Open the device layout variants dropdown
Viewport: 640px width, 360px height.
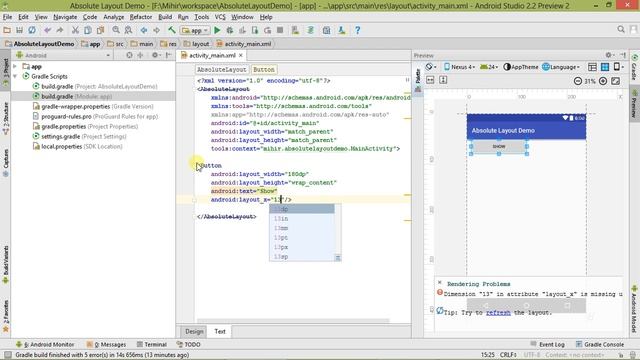(x=619, y=67)
